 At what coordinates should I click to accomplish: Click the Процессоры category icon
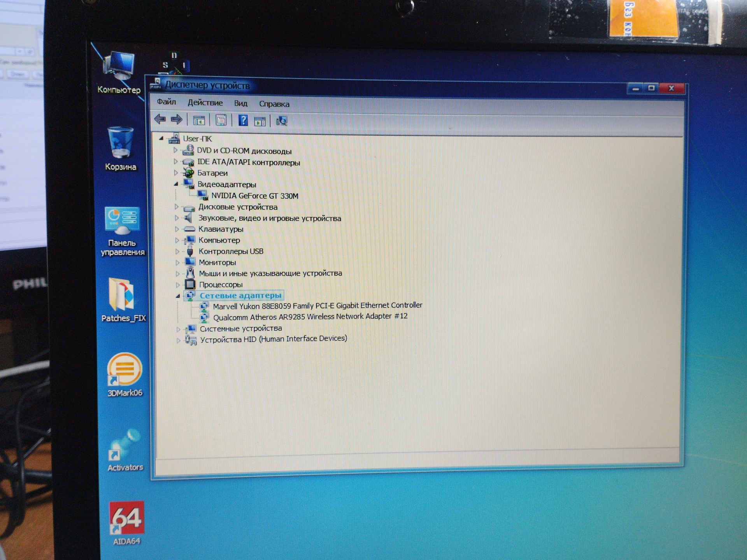point(190,284)
